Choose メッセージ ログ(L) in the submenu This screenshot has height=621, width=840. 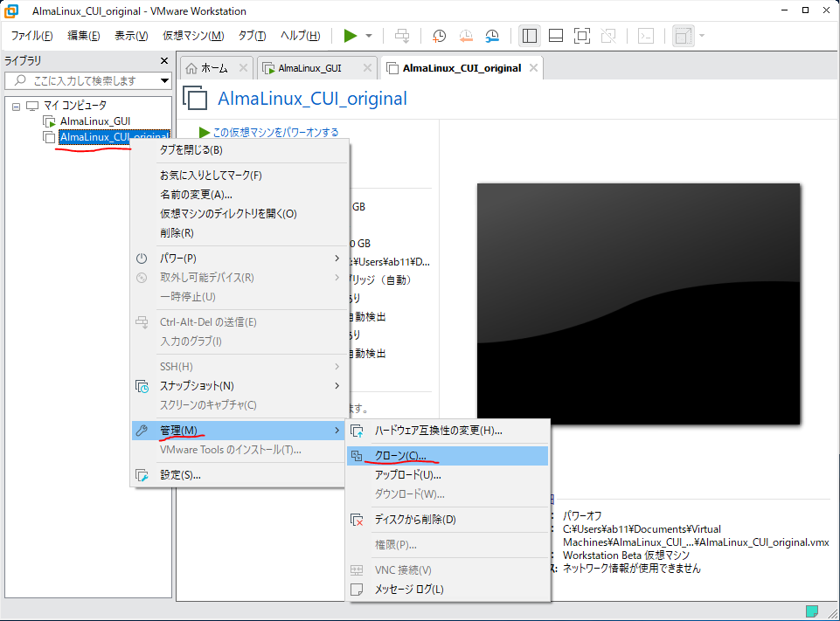tap(448, 590)
